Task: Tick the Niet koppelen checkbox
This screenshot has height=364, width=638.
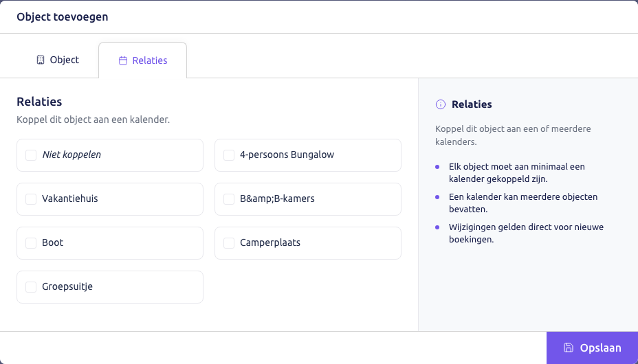Action: pyautogui.click(x=31, y=155)
